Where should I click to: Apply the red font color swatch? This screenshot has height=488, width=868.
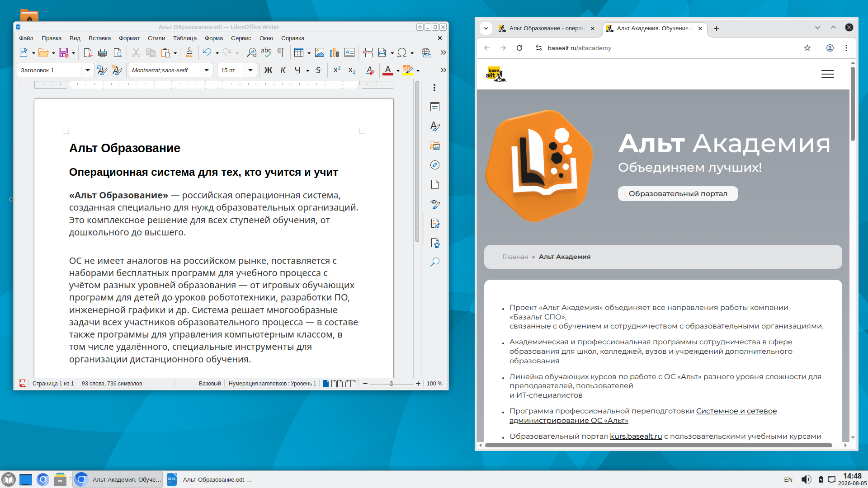click(x=387, y=70)
